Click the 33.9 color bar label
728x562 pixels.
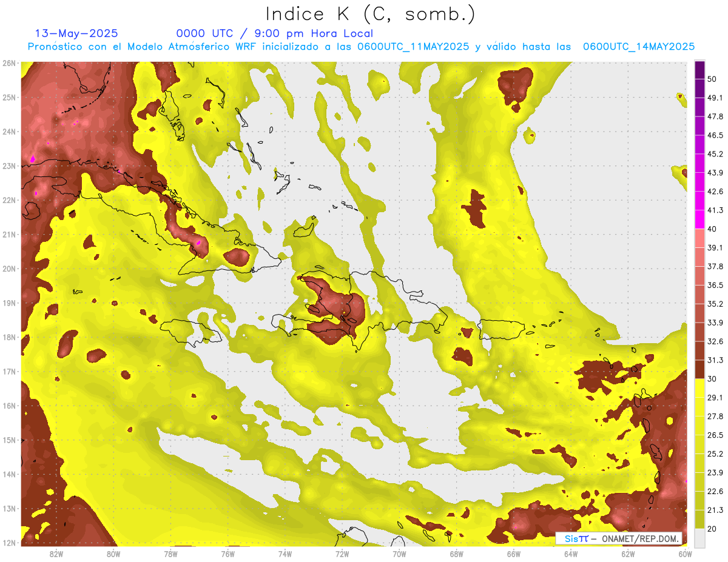[x=716, y=323]
